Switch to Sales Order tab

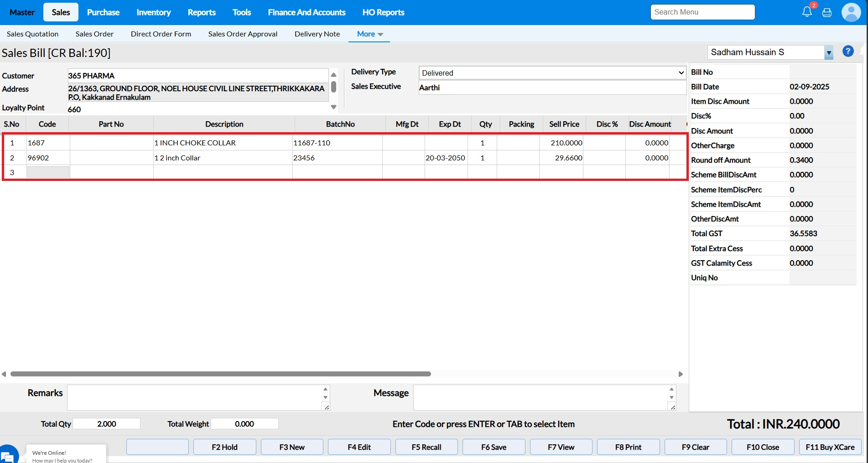(94, 34)
